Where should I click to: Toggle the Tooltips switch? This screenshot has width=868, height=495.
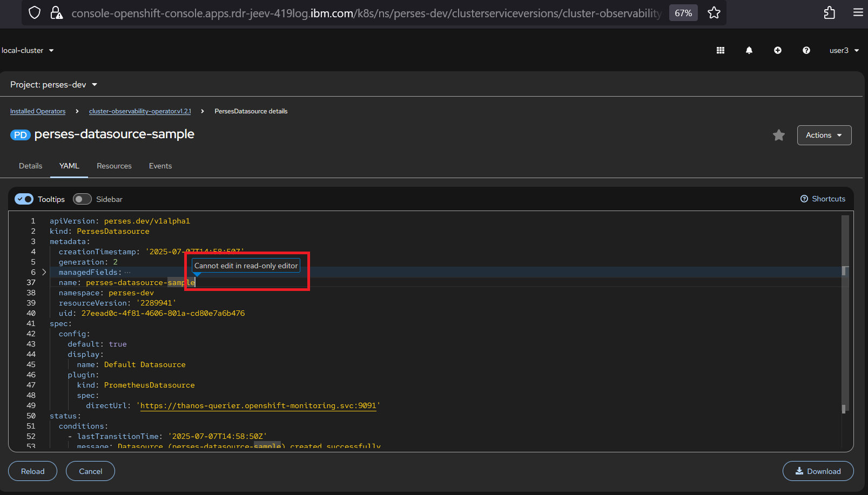tap(24, 199)
